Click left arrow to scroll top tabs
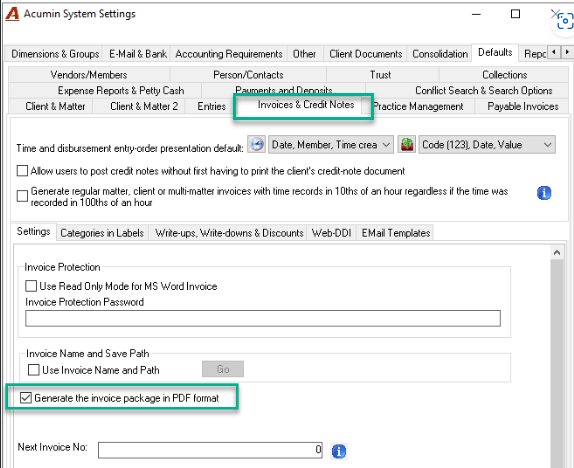Viewport: 574px width, 468px height. coord(554,52)
